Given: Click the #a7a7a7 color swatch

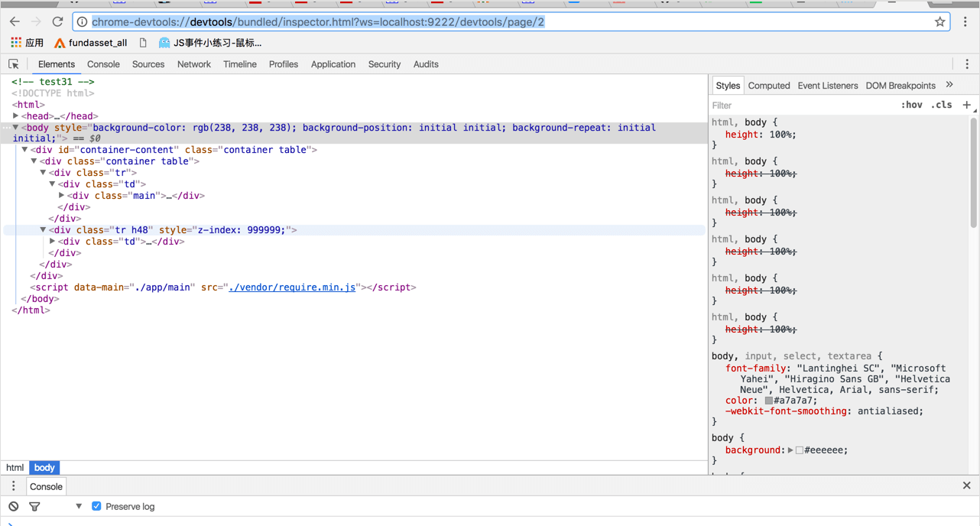Looking at the screenshot, I should 769,401.
